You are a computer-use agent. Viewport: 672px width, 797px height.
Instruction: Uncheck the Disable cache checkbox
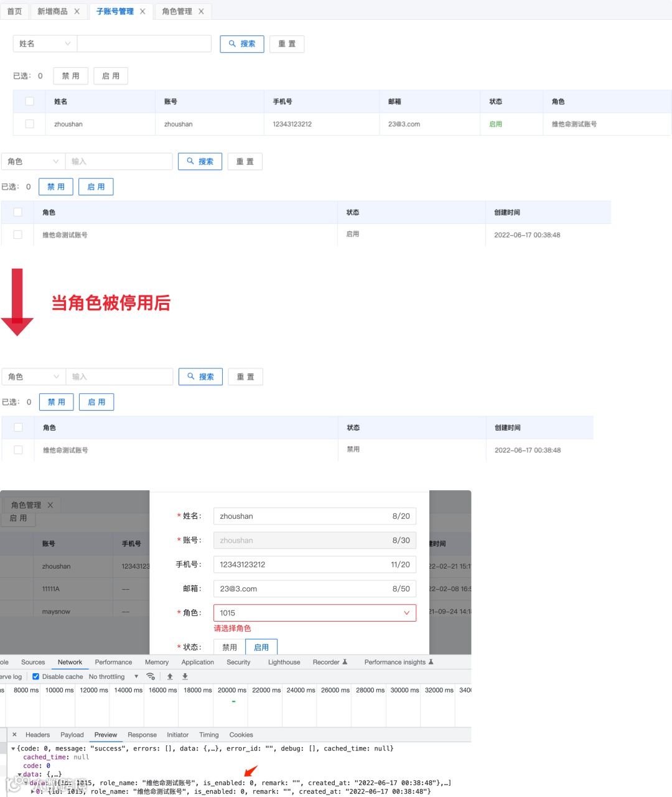coord(35,676)
